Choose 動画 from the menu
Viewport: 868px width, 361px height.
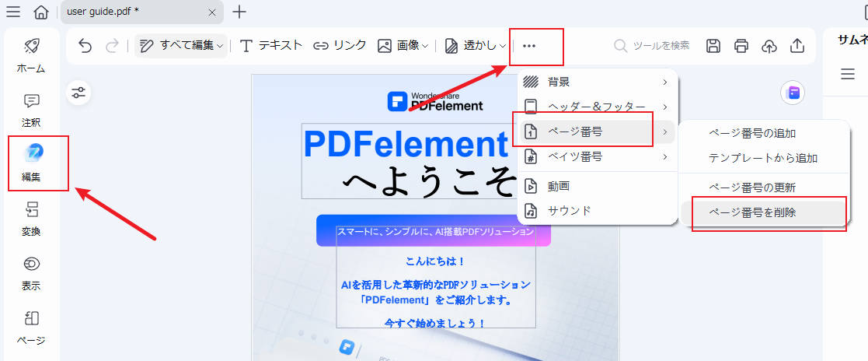596,186
